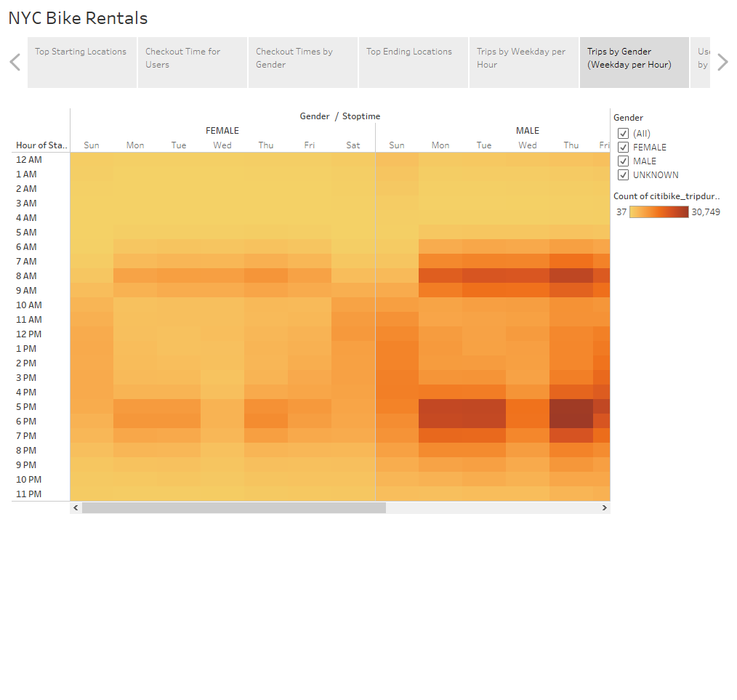This screenshot has width=737, height=700.
Task: Switch to the Top Starting Locations tab
Action: coord(81,52)
